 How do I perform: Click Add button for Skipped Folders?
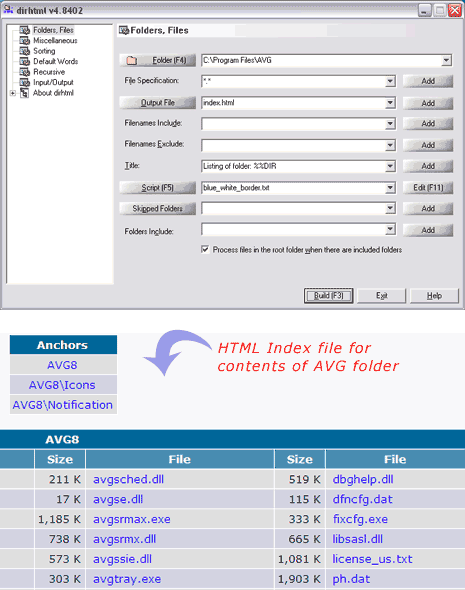tap(428, 208)
